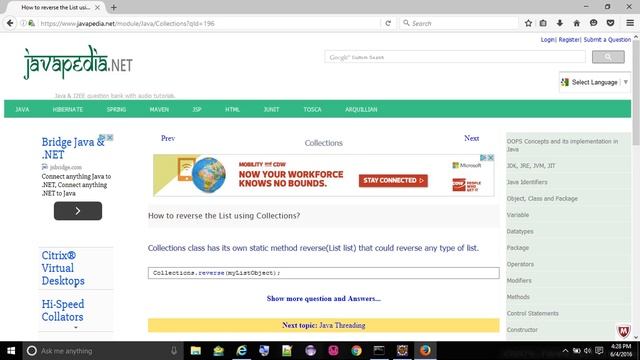Viewport: 640px width, 360px height.
Task: Click the Firefox Search box
Action: coord(459,23)
